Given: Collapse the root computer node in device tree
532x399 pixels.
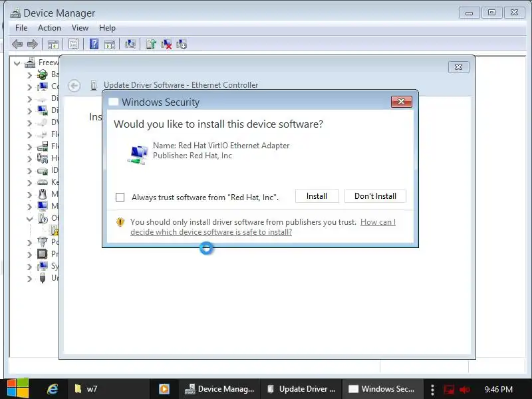Looking at the screenshot, I should (17, 63).
